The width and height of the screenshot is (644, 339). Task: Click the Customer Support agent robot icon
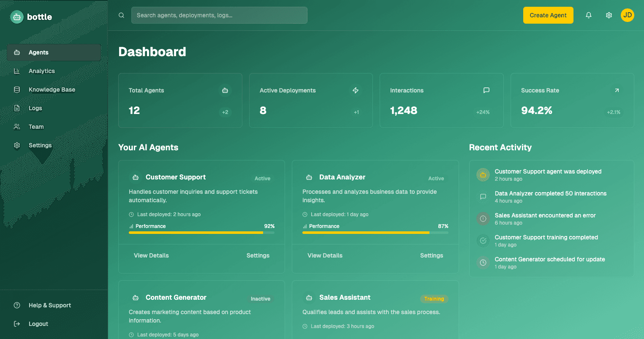tap(136, 177)
